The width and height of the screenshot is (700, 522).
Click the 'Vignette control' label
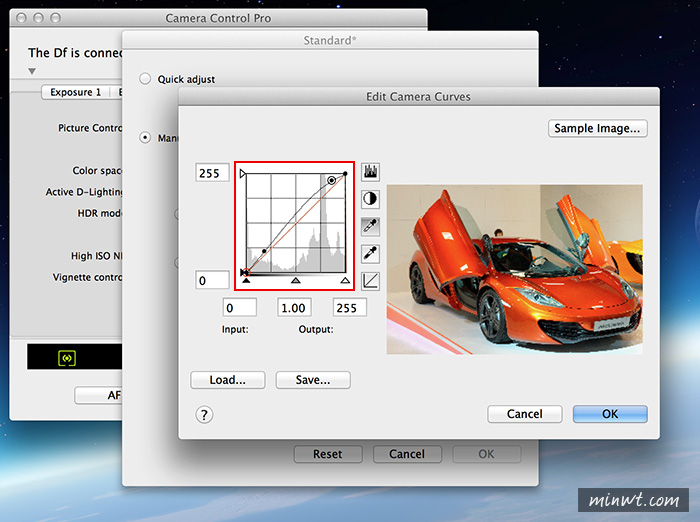[88, 277]
